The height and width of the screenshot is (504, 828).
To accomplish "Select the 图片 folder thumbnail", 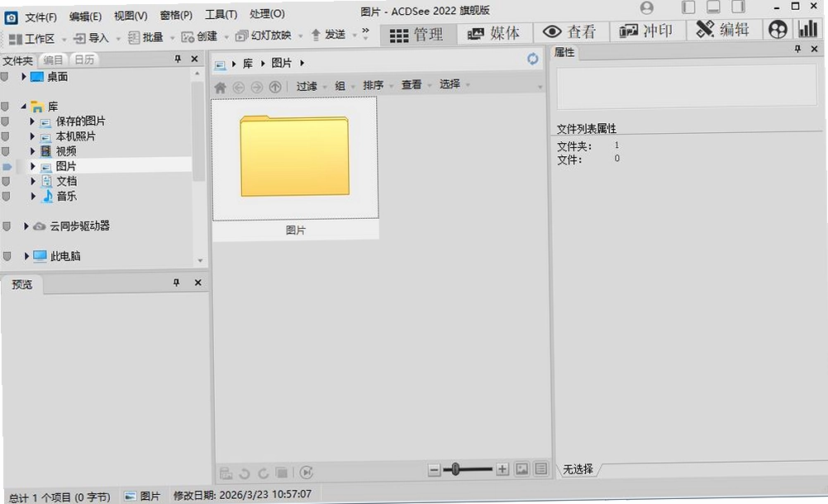I will [295, 168].
